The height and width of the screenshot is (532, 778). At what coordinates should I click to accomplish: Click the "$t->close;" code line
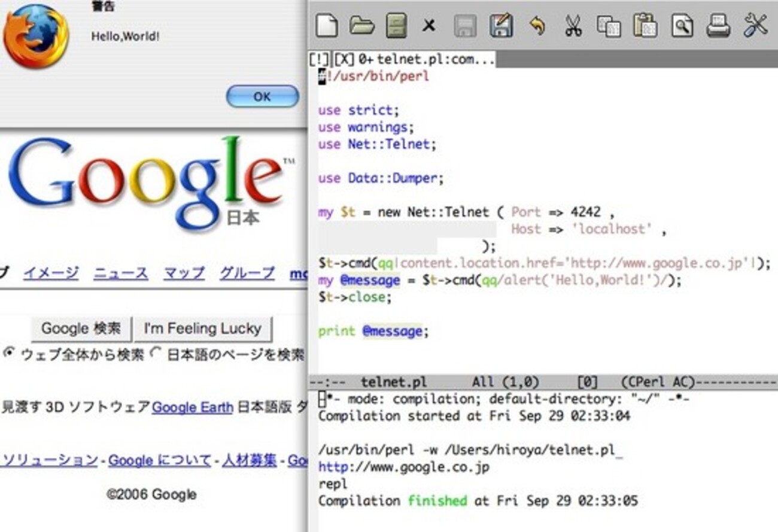coord(355,297)
